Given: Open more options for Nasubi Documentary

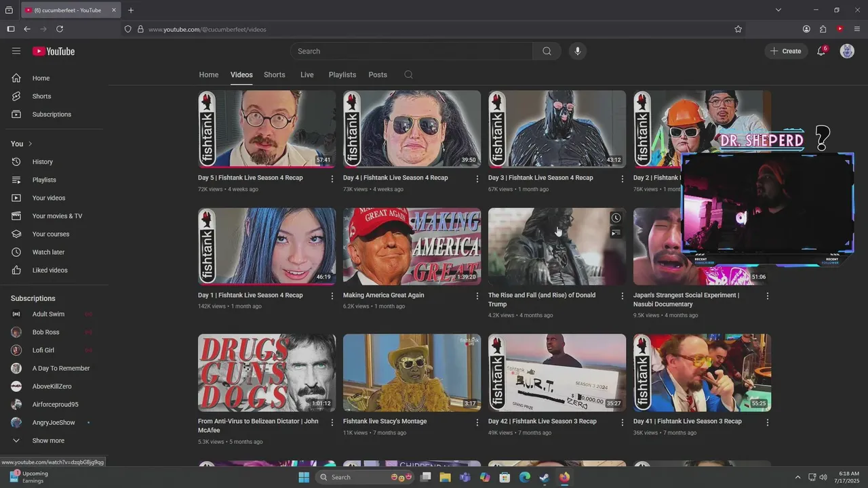Looking at the screenshot, I should 768,296.
